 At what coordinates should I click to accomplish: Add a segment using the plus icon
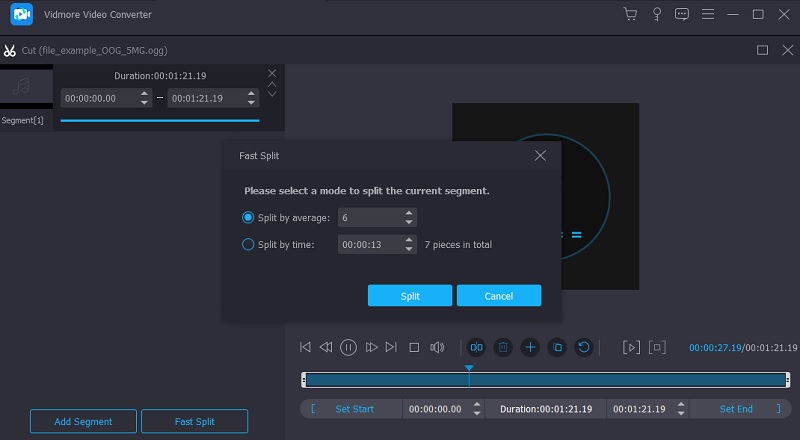[530, 347]
